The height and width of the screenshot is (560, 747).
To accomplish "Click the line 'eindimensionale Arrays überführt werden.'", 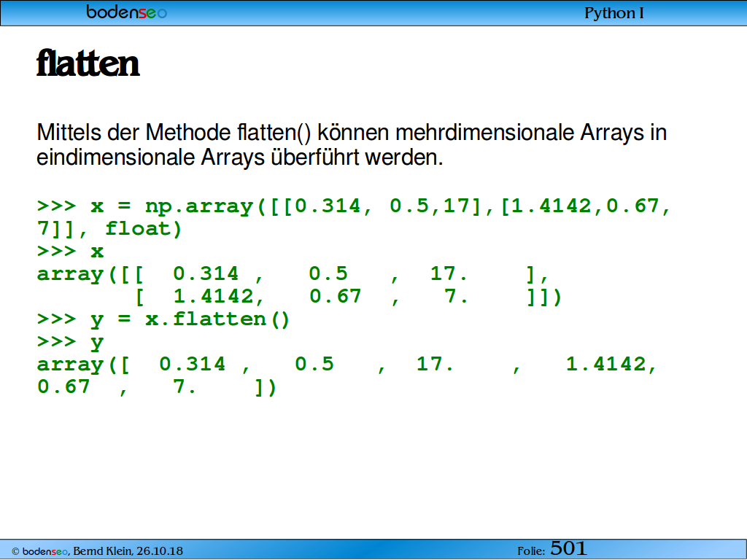I will [239, 157].
